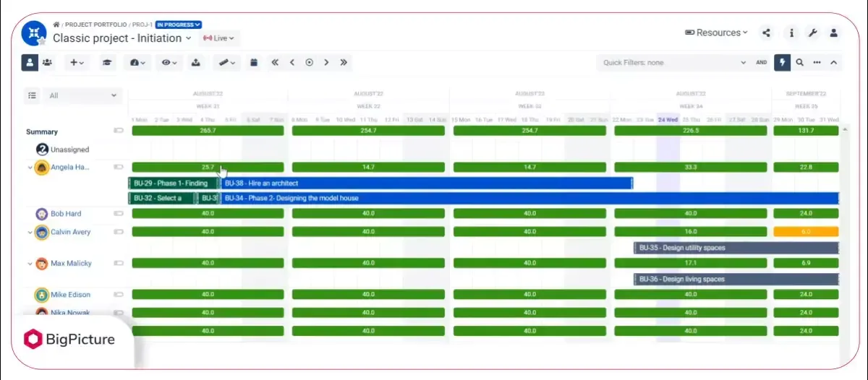Click Summary's 226.5 workload value
Image resolution: width=868 pixels, height=380 pixels.
[690, 131]
